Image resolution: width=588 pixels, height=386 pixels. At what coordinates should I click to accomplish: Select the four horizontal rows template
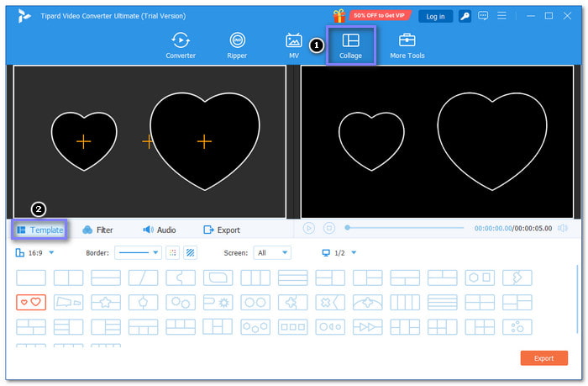[443, 302]
